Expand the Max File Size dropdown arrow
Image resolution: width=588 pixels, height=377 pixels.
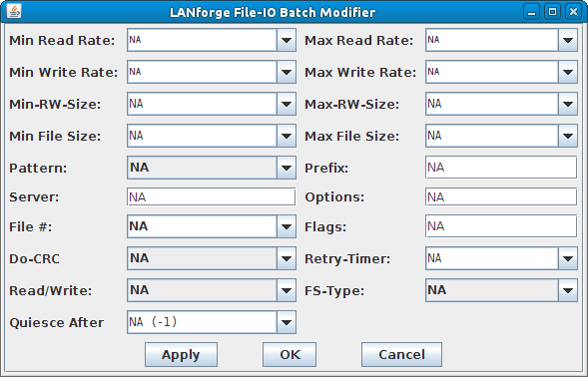[x=567, y=136]
